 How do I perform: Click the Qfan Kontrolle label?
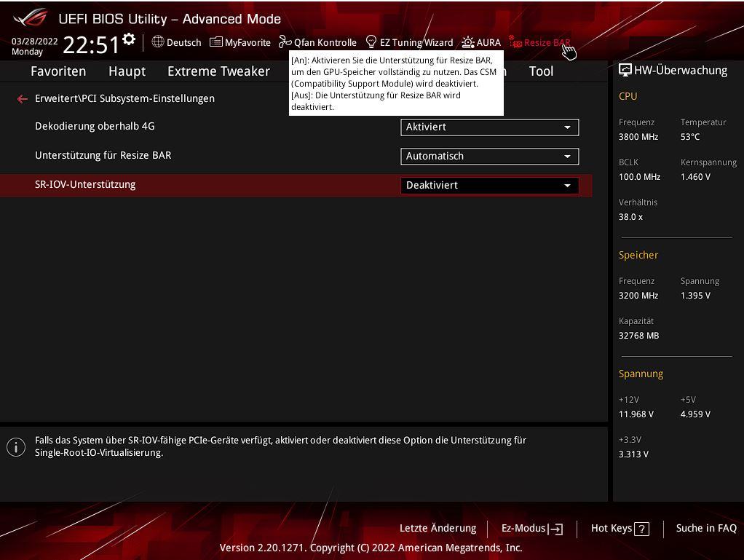coord(325,43)
